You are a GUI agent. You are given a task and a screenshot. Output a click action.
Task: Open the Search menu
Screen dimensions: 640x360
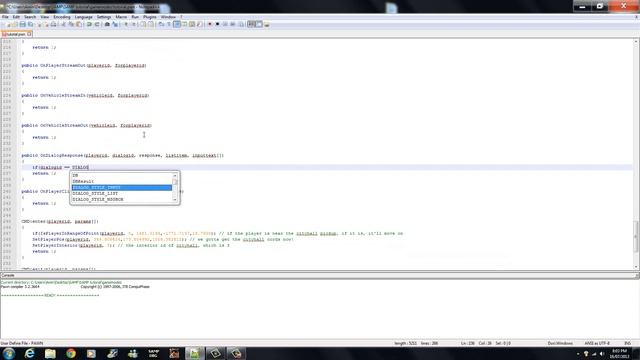tap(30, 17)
